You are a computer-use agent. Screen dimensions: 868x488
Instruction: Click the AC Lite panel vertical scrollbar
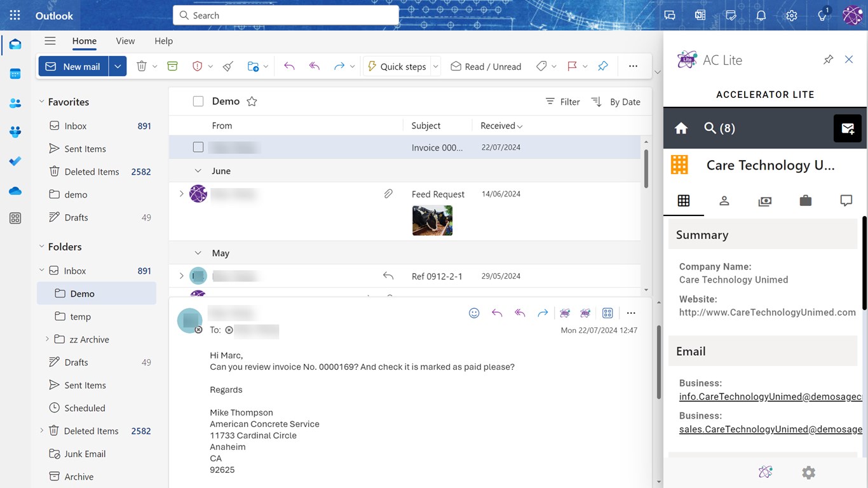[x=864, y=263]
